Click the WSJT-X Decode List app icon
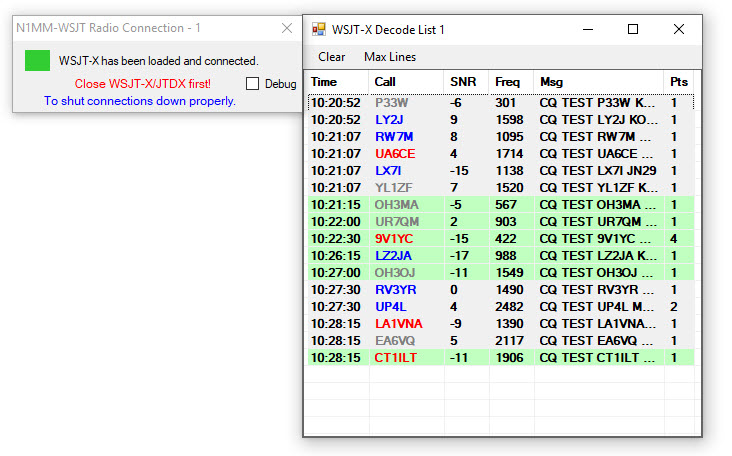This screenshot has width=732, height=456. tap(319, 29)
